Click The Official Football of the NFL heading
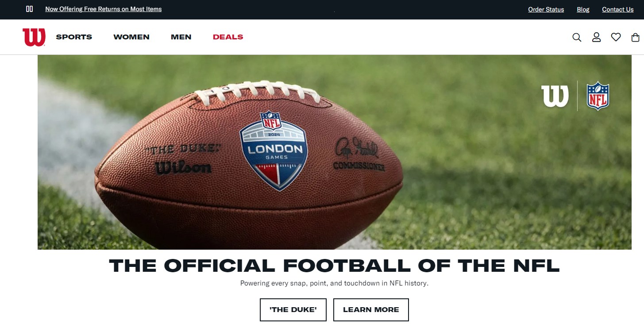644x328 pixels. pyautogui.click(x=334, y=266)
